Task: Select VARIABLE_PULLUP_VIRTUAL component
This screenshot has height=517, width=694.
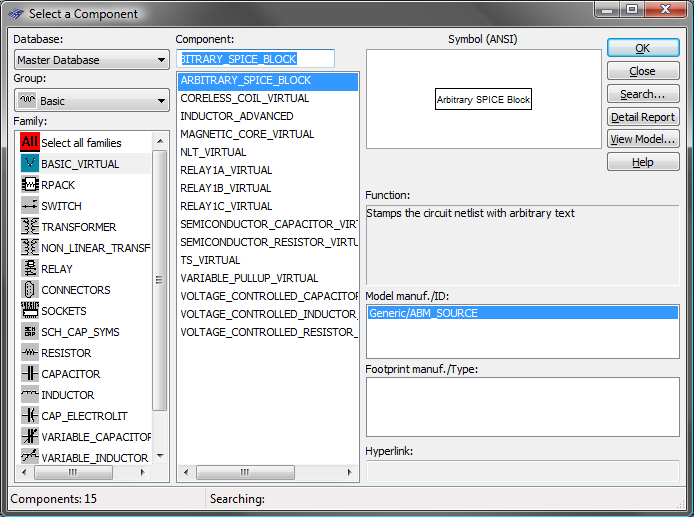Action: [249, 278]
